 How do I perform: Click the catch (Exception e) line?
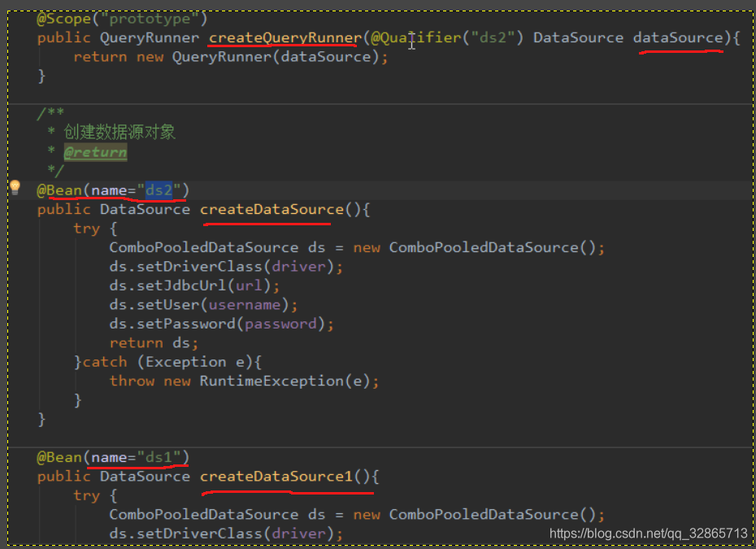coord(167,362)
